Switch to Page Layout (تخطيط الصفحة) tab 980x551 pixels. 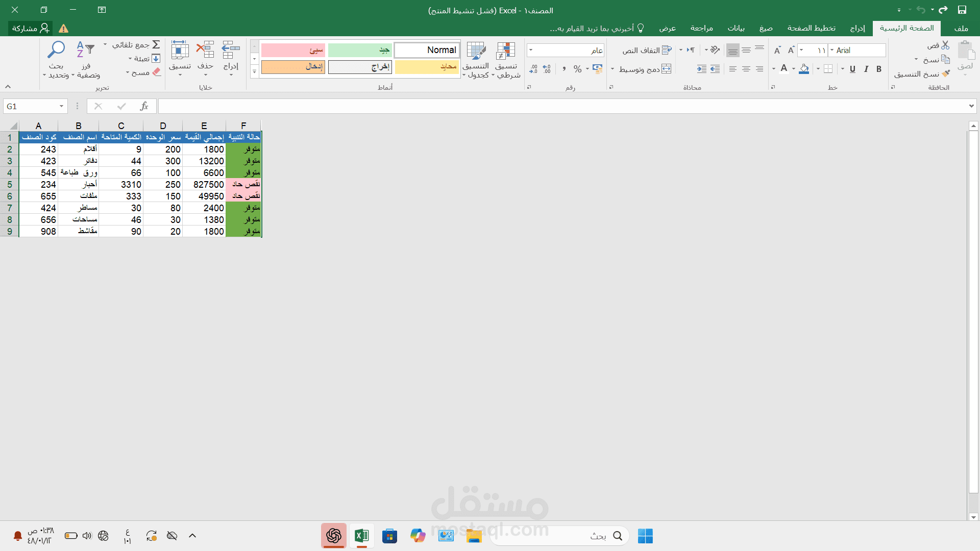point(811,28)
